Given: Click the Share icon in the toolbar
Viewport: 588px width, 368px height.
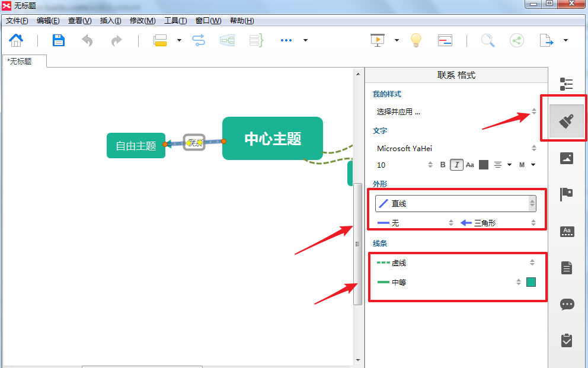Looking at the screenshot, I should pyautogui.click(x=516, y=40).
